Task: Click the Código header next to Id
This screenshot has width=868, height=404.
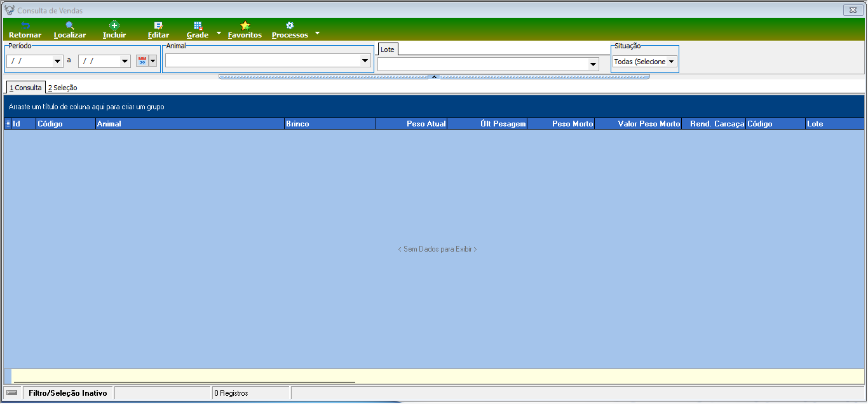Action: (x=65, y=124)
